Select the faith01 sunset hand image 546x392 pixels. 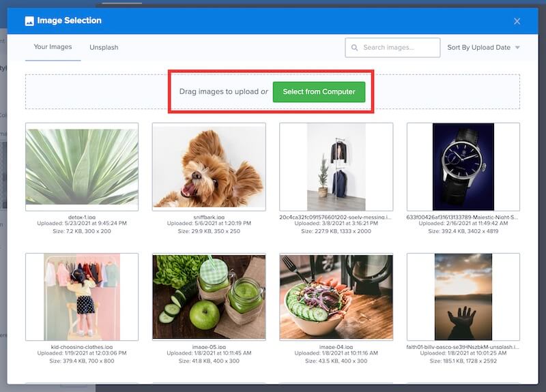463,297
